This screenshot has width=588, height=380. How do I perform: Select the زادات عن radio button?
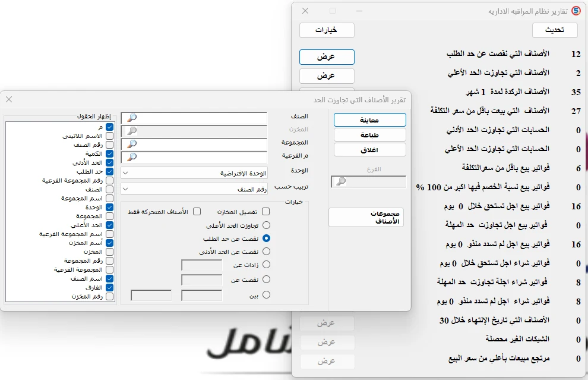tap(266, 265)
